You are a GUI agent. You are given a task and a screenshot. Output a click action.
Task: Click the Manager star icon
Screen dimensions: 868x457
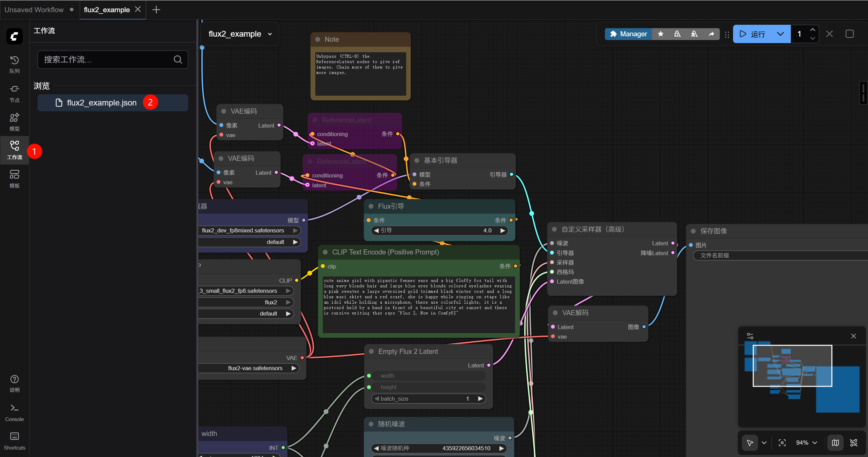[x=660, y=34]
